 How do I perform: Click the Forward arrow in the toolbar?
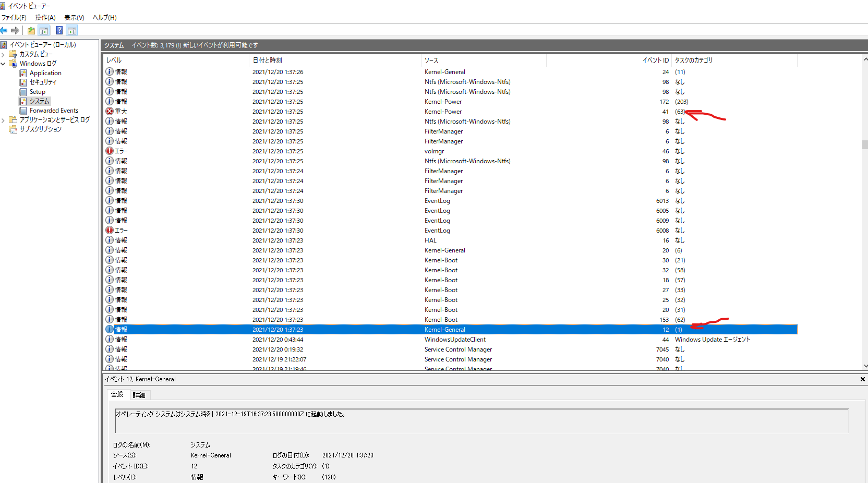(15, 30)
